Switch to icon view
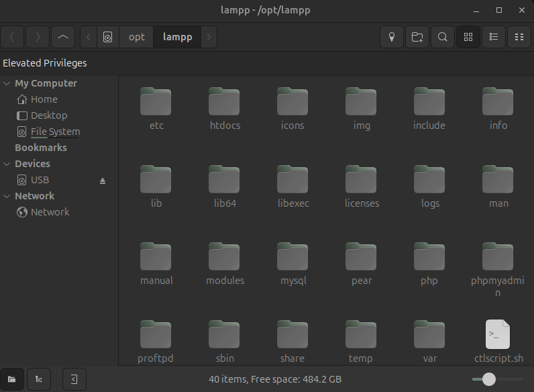Screen dimensions: 534x392 pos(468,37)
